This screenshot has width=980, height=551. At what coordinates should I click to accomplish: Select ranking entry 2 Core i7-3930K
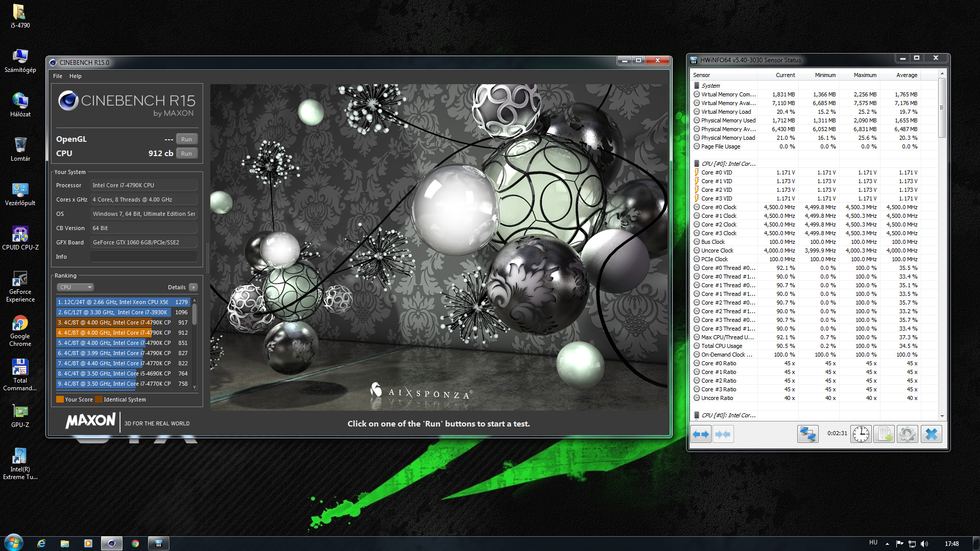coord(123,312)
